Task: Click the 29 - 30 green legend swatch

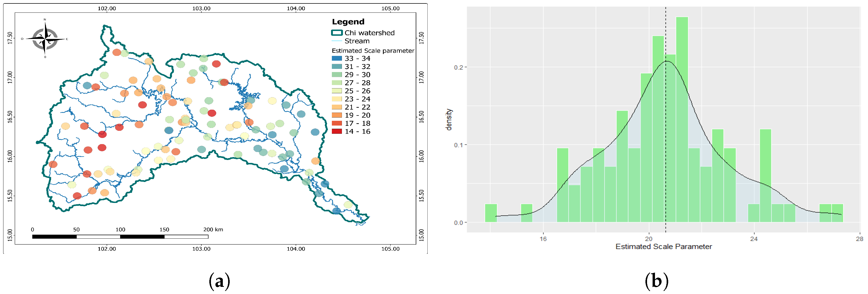Action: point(337,74)
